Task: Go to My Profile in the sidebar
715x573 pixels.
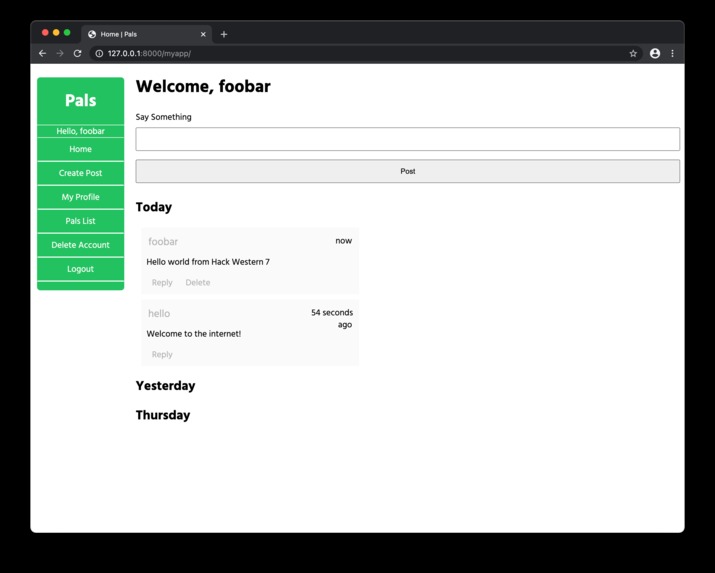Action: 80,197
